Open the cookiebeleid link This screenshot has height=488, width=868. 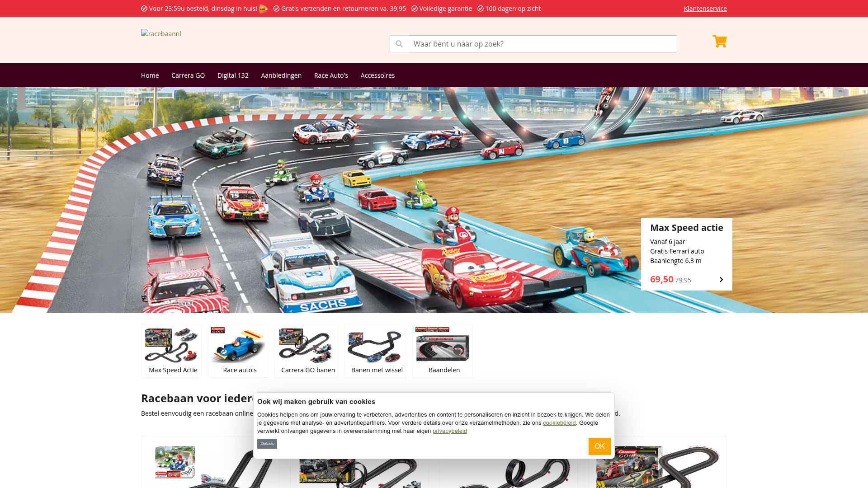[559, 423]
